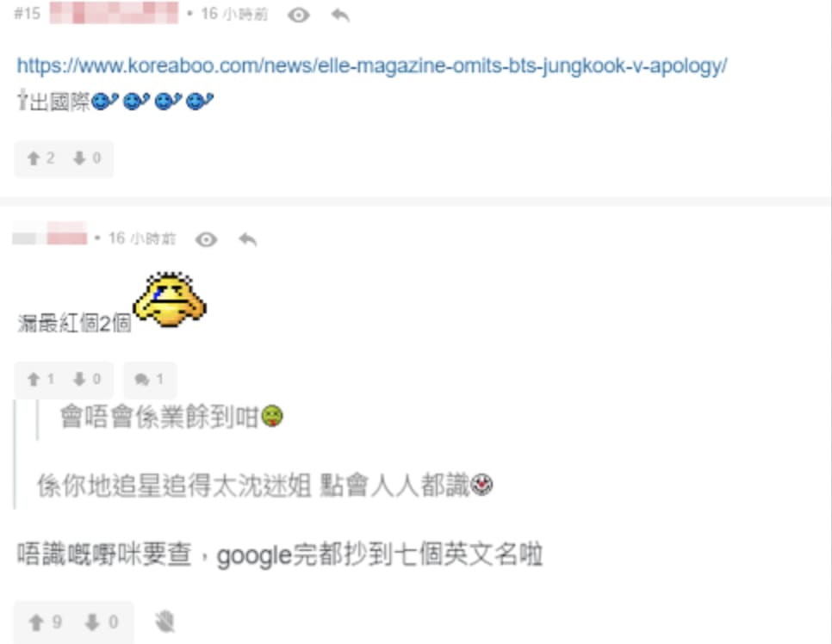Upvote post #15 showing 2 likes
This screenshot has height=644, width=832.
[x=40, y=158]
